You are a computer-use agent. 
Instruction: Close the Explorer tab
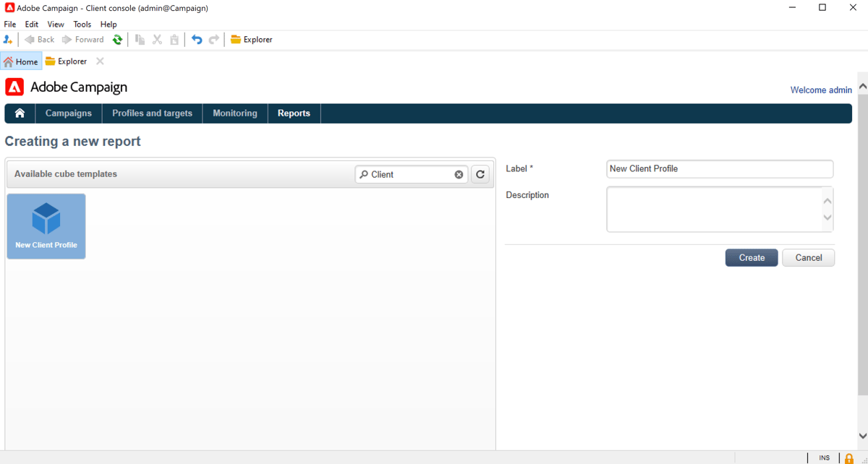[99, 61]
